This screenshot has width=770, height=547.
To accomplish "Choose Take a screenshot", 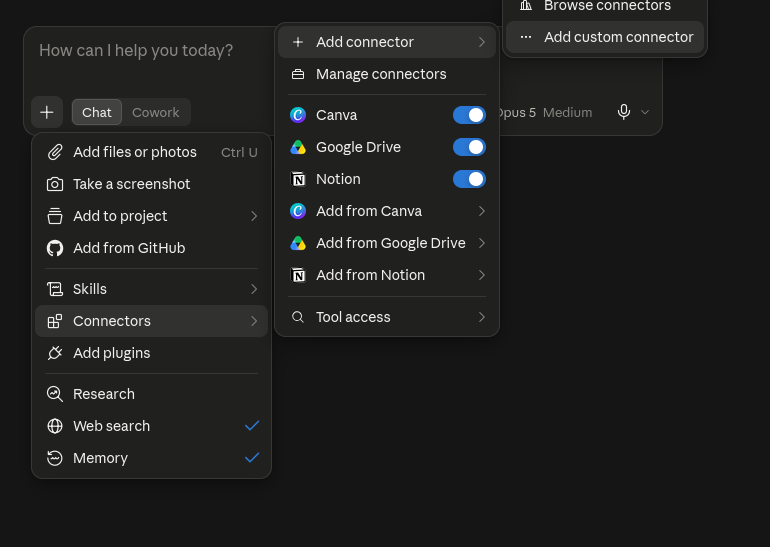I will point(151,184).
